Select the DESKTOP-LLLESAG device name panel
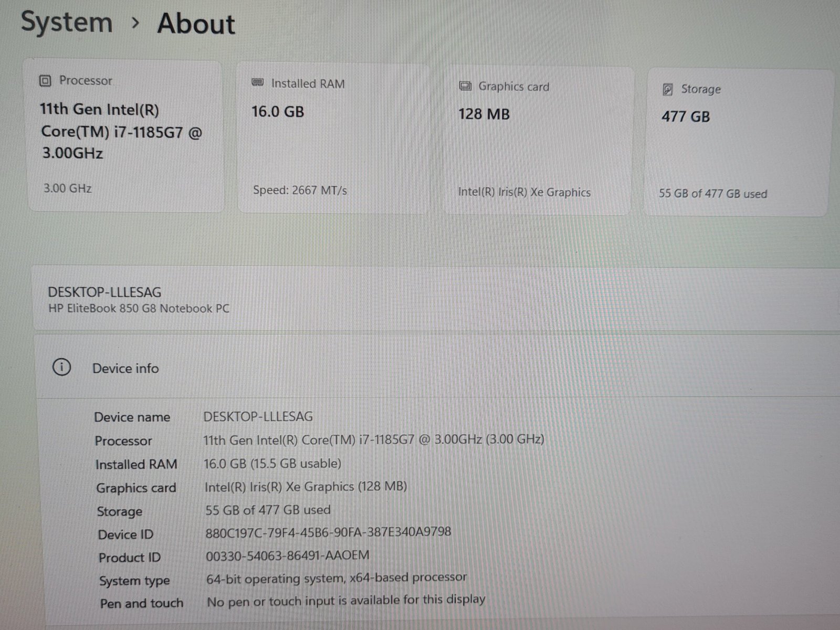Viewport: 840px width, 630px height. click(437, 299)
